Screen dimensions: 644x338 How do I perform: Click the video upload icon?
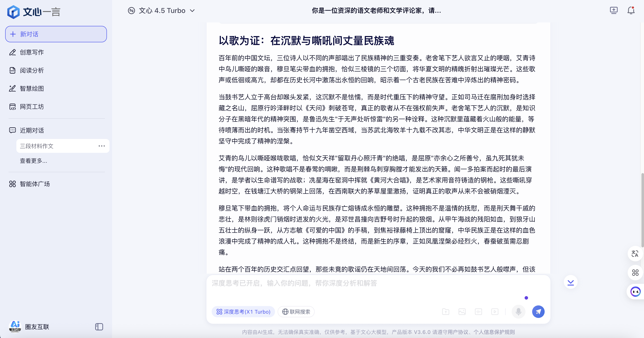point(495,312)
